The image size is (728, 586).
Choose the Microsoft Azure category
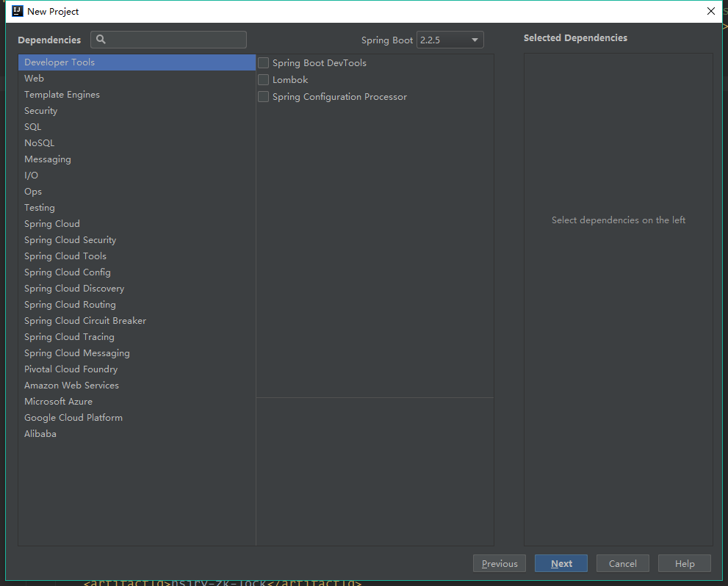click(137, 402)
